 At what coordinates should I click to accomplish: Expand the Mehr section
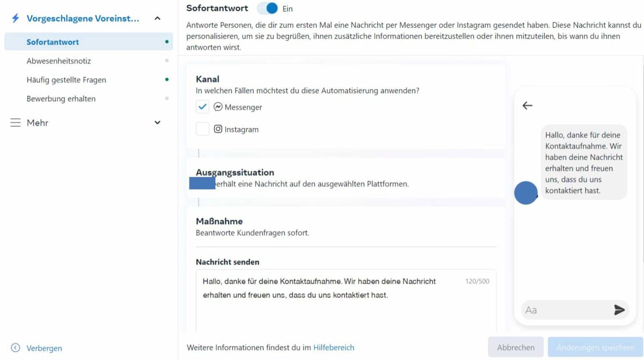pyautogui.click(x=157, y=122)
